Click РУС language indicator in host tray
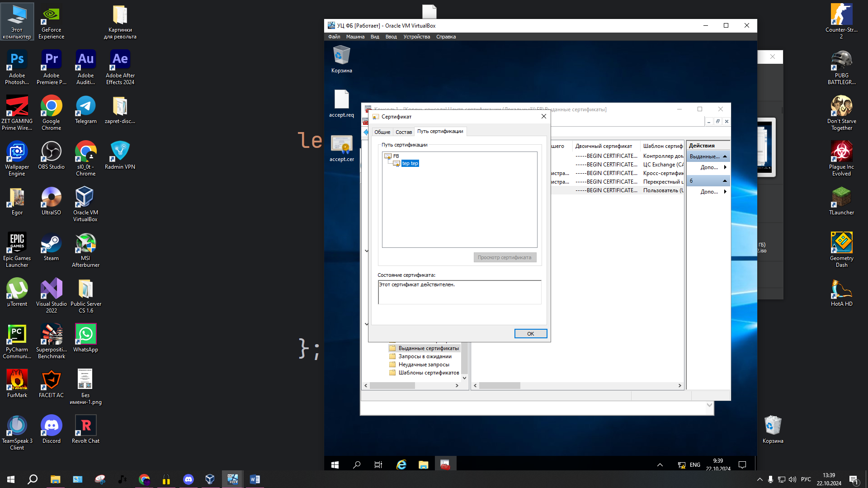Screen dimensions: 868x488 click(806, 479)
